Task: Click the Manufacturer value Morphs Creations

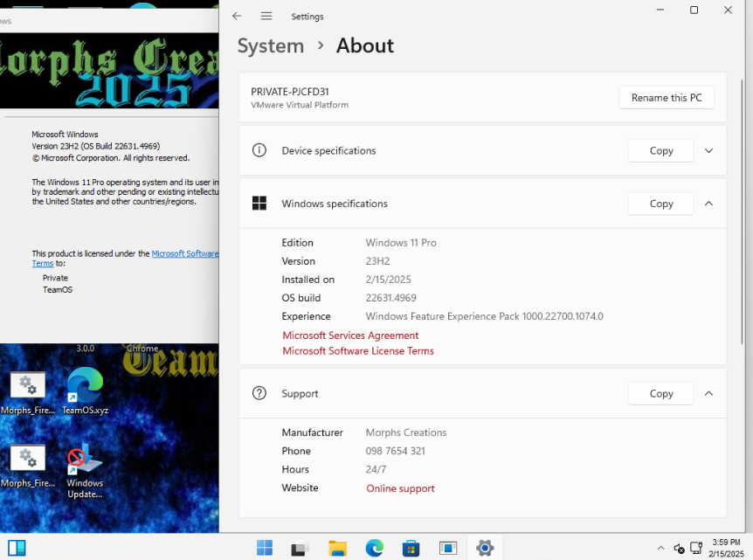Action: (406, 432)
